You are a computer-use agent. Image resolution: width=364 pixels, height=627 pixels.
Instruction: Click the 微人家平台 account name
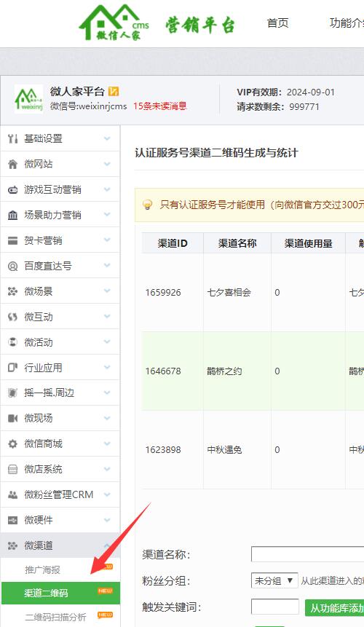[77, 92]
